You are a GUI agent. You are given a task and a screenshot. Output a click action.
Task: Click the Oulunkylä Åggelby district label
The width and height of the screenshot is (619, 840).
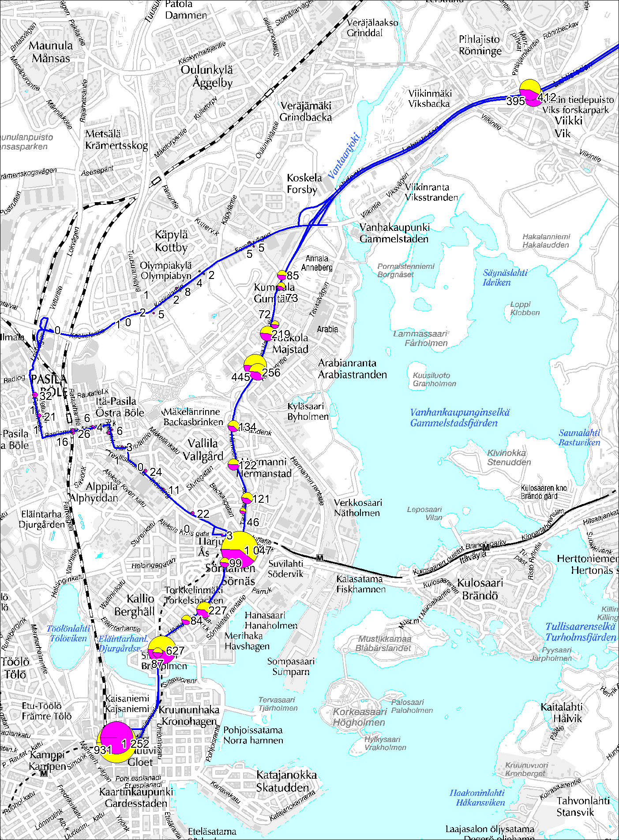click(x=207, y=76)
